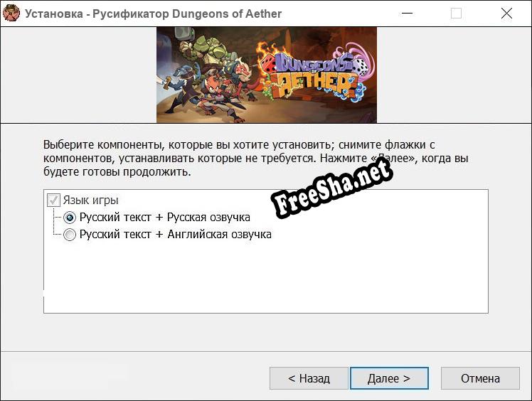532x401 pixels.
Task: Continue with the Далее button
Action: click(x=389, y=378)
